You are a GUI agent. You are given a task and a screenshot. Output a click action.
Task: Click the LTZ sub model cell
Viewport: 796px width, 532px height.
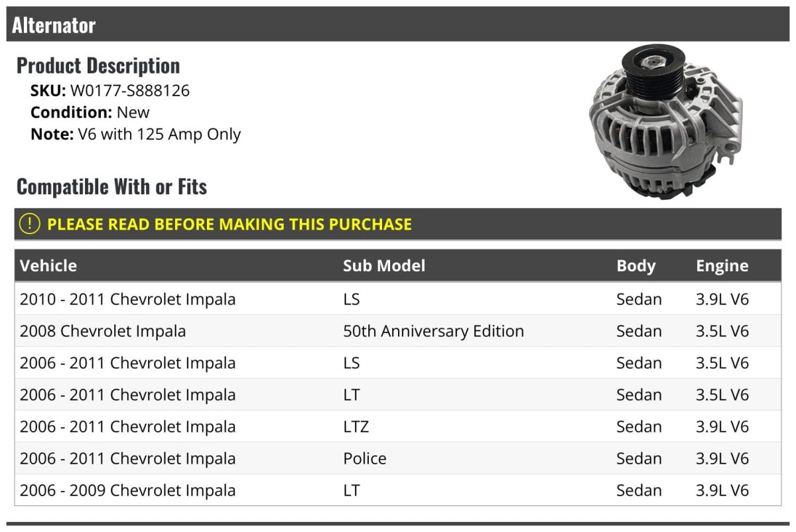[x=356, y=427]
